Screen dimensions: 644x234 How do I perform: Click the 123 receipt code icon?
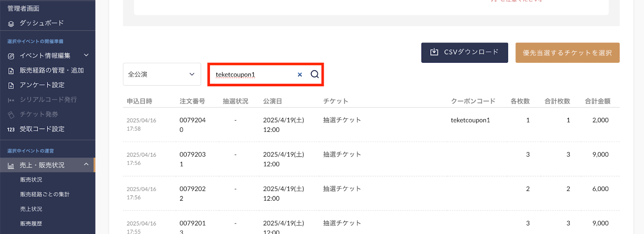11,129
